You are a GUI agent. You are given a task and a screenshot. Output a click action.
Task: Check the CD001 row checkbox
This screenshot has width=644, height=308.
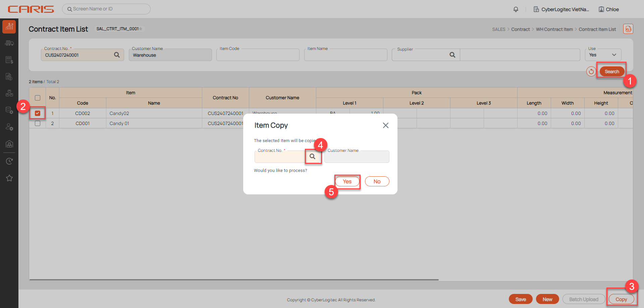(x=38, y=123)
